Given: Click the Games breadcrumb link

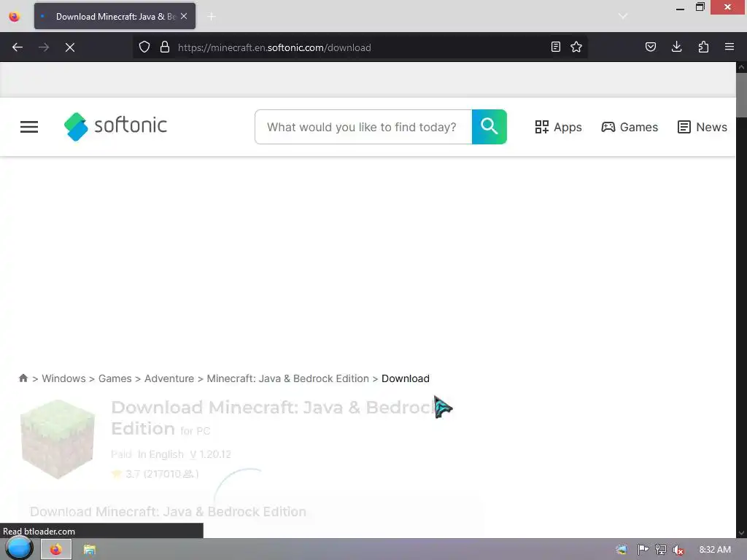Looking at the screenshot, I should point(115,378).
